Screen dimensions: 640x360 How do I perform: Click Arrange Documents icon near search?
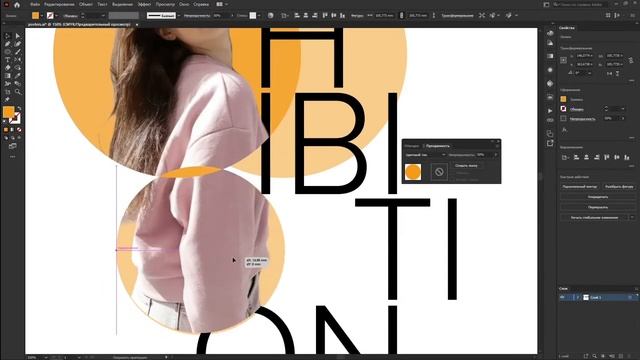tap(547, 4)
